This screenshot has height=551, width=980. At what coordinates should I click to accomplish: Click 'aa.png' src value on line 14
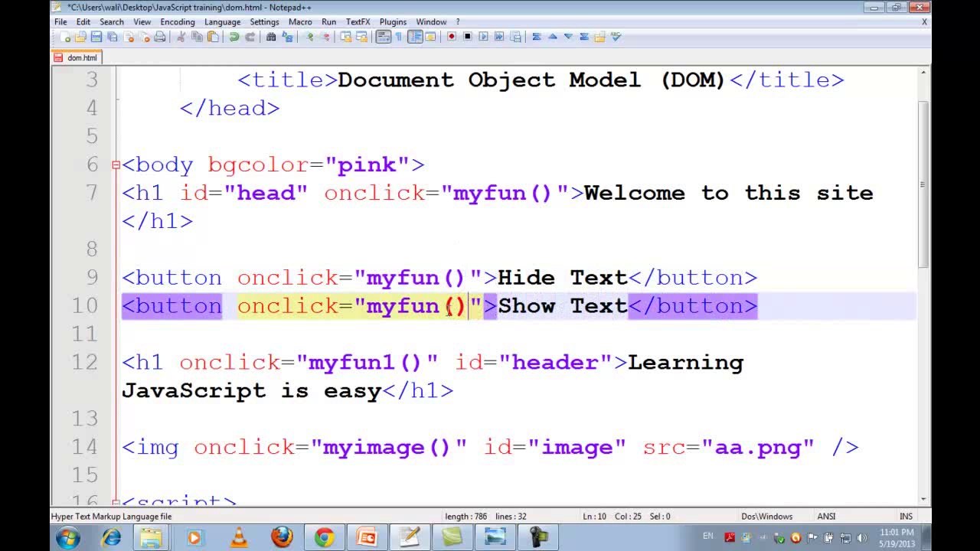coord(758,448)
